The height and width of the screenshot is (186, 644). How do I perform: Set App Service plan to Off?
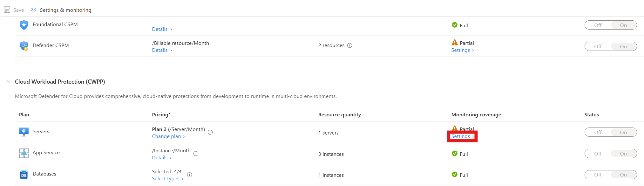click(598, 154)
